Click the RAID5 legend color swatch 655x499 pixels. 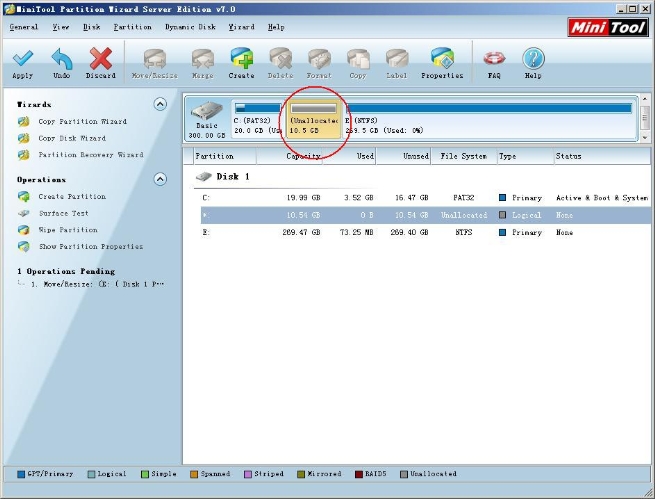(x=358, y=474)
